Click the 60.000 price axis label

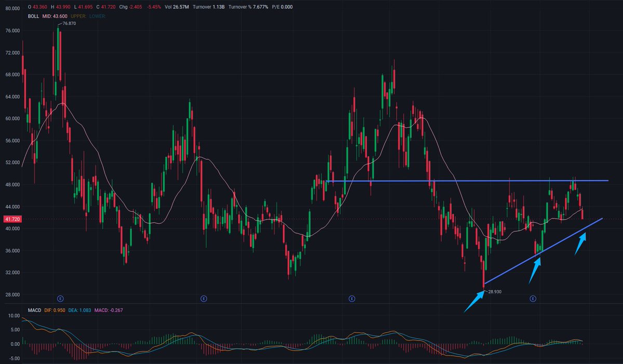(11, 118)
